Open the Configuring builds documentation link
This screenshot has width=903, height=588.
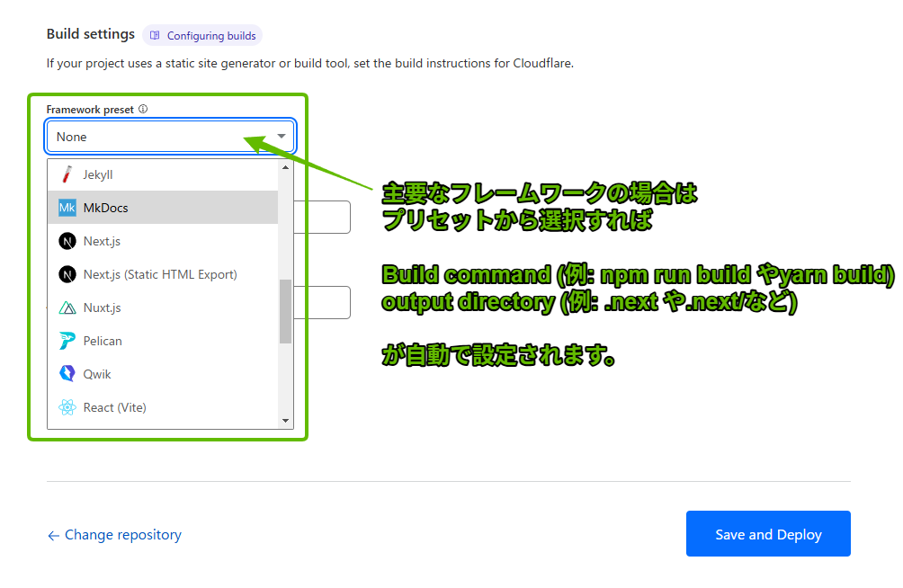202,36
